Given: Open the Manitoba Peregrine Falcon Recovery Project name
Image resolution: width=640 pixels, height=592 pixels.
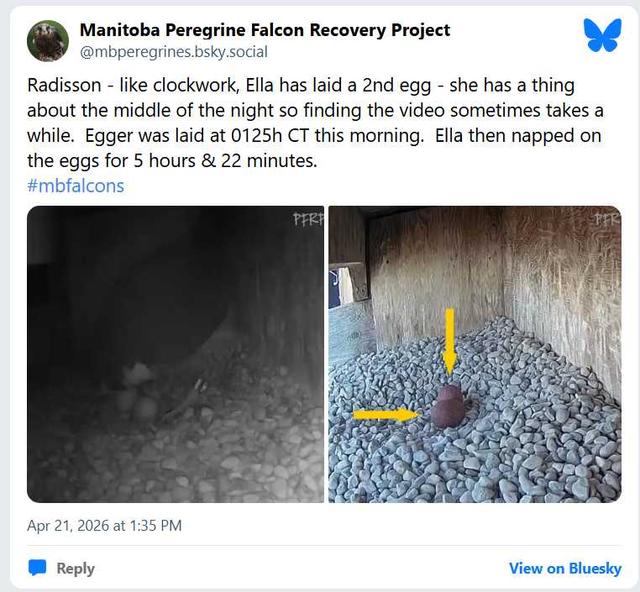Looking at the screenshot, I should (265, 30).
